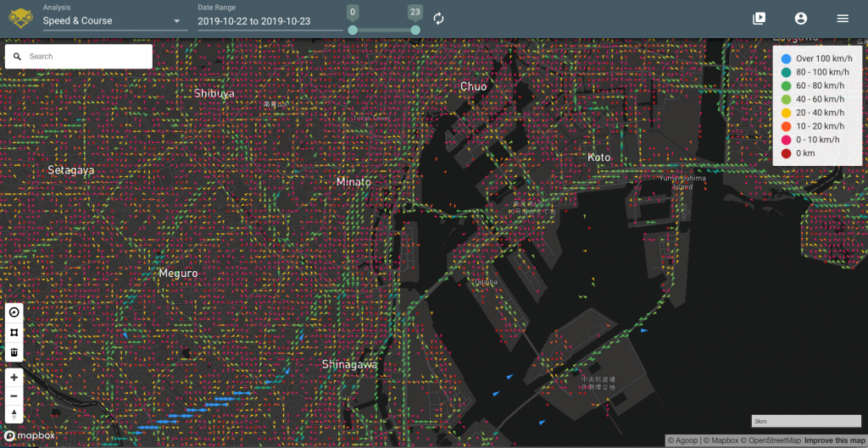Image resolution: width=868 pixels, height=448 pixels.
Task: Select the polygon draw tool
Action: (x=14, y=332)
